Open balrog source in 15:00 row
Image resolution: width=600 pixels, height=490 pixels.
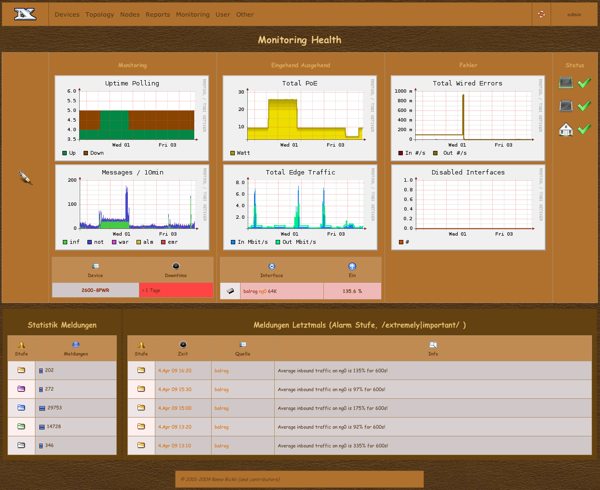pos(222,408)
